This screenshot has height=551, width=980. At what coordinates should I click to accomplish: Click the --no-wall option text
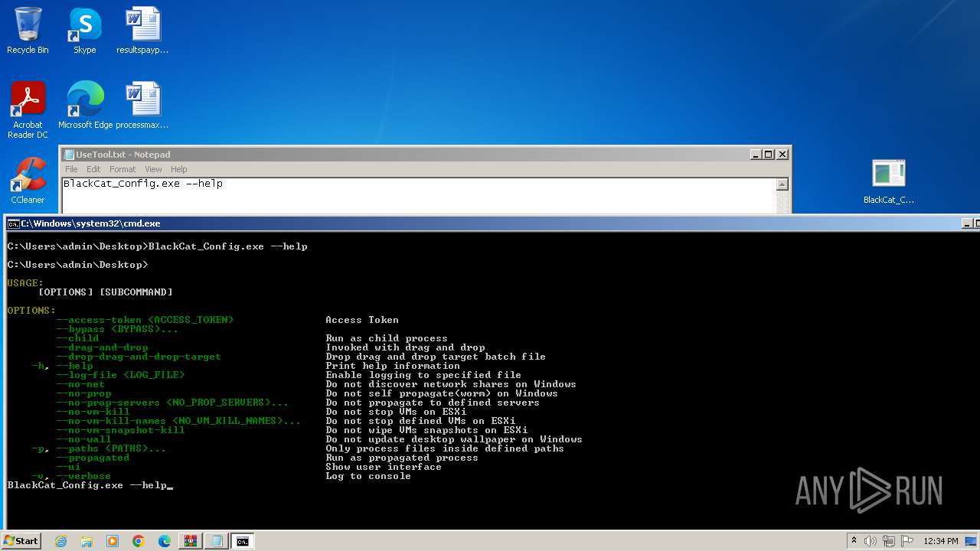[83, 439]
